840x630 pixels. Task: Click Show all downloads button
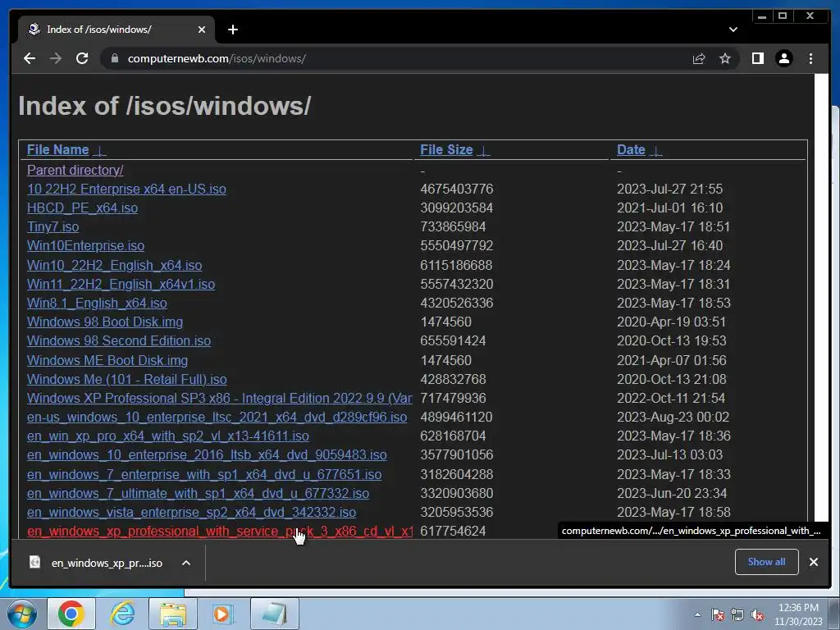(767, 561)
